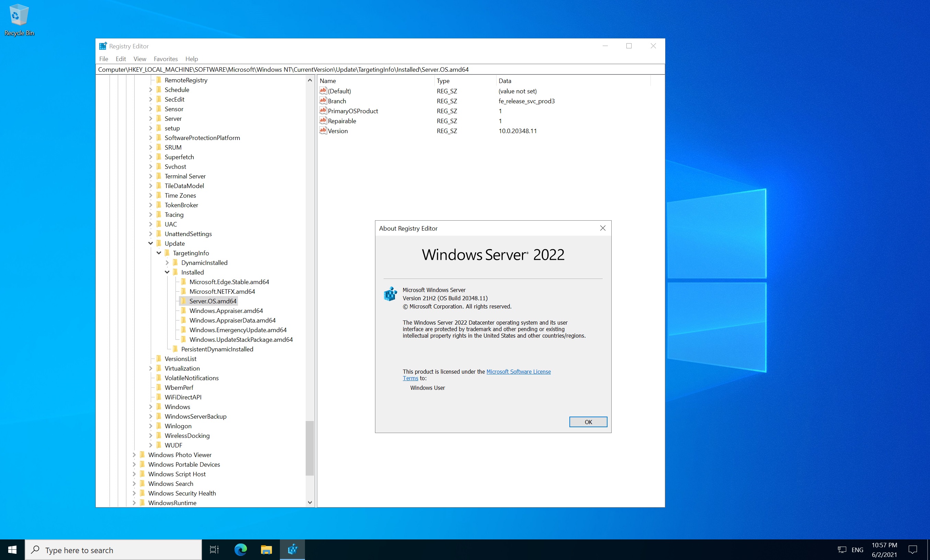
Task: Close the About Registry Editor dialog
Action: (x=602, y=228)
